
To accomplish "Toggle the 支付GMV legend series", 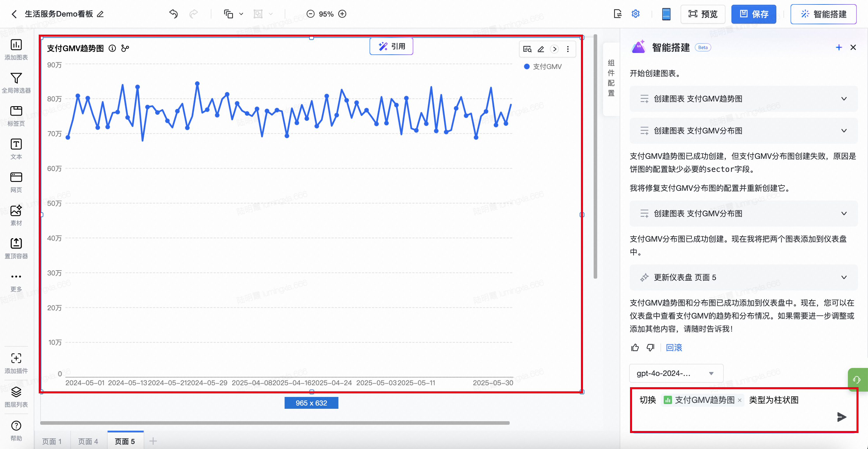I will click(543, 67).
